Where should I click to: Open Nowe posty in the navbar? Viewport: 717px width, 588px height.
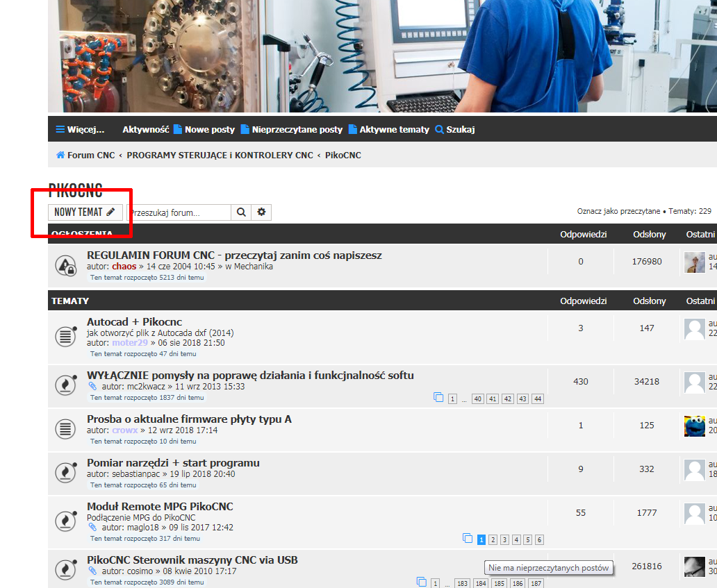point(204,129)
